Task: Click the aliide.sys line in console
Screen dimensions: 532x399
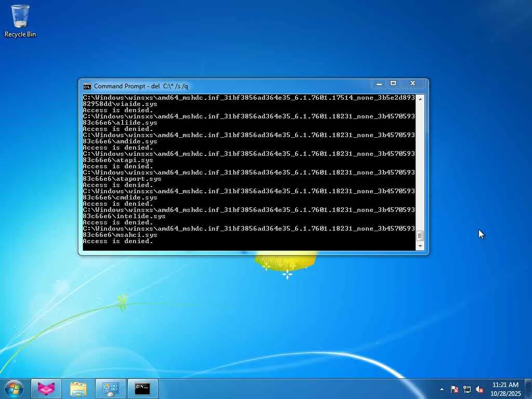Action: [x=120, y=123]
